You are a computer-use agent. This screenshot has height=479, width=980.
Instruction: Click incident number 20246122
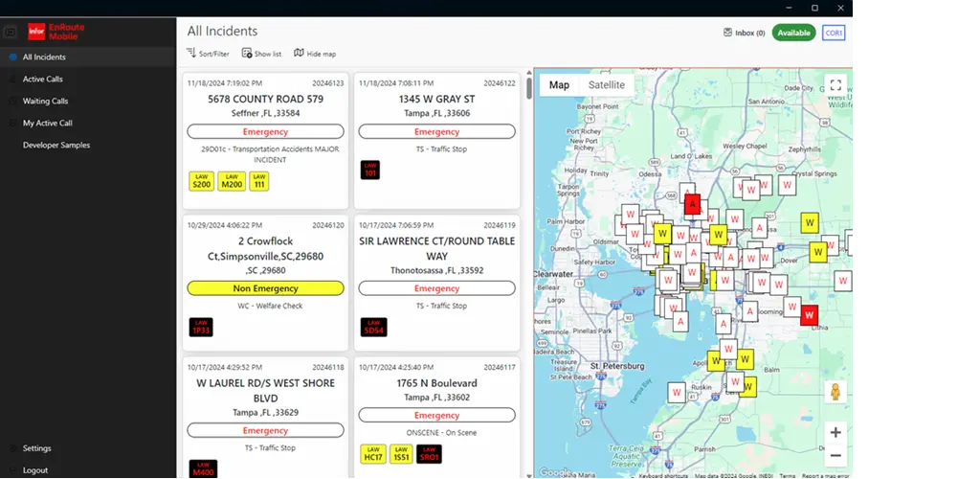pyautogui.click(x=500, y=83)
